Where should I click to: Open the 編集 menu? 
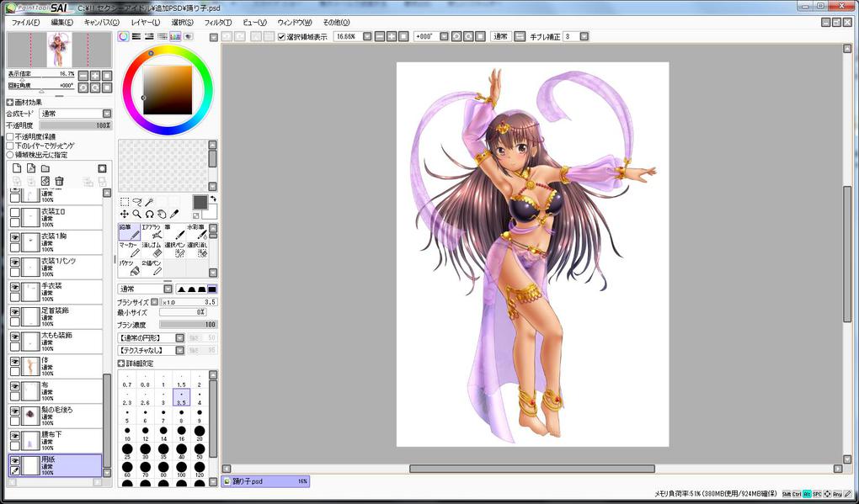pyautogui.click(x=62, y=23)
